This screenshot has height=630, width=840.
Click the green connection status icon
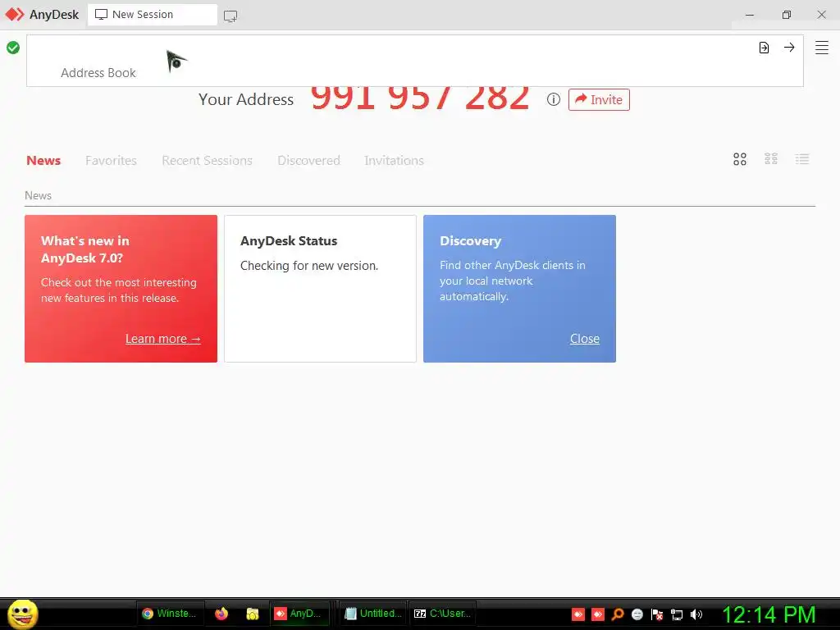[x=13, y=48]
